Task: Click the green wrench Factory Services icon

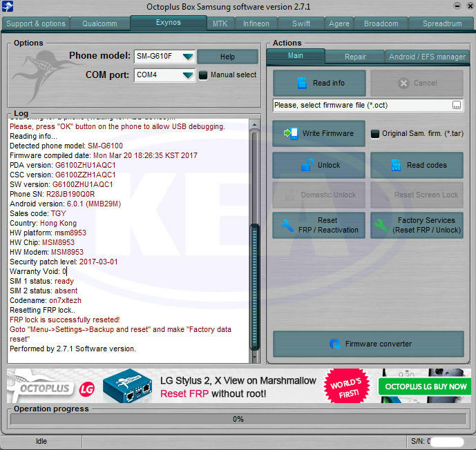Action: (381, 225)
